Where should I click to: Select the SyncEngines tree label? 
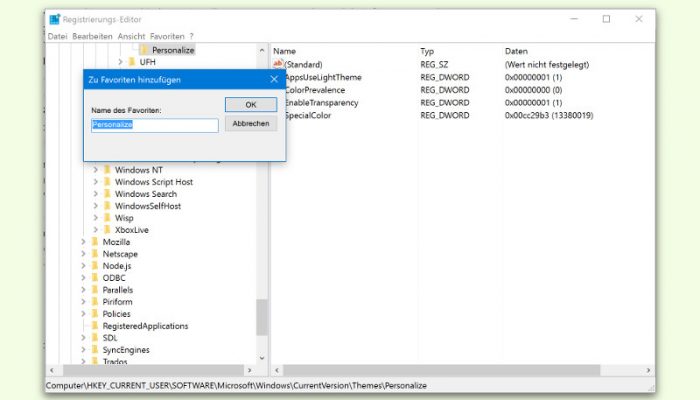point(126,350)
